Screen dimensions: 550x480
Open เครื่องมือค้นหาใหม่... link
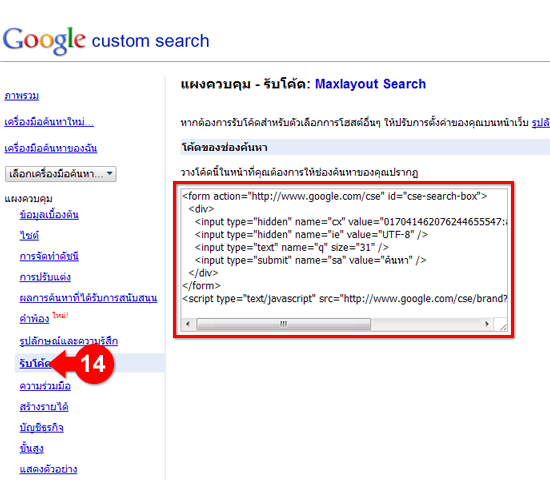click(49, 122)
